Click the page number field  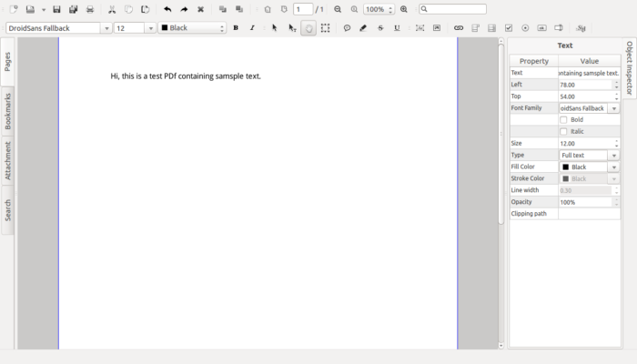click(303, 9)
